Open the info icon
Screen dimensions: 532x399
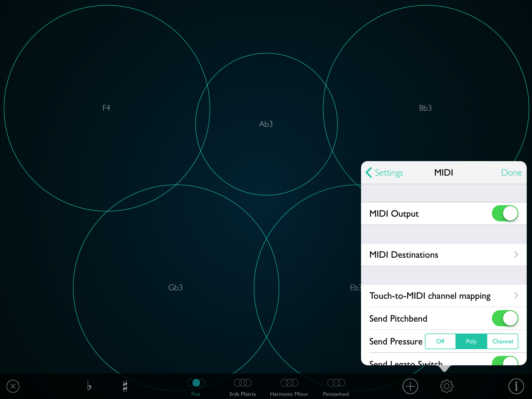pyautogui.click(x=516, y=386)
